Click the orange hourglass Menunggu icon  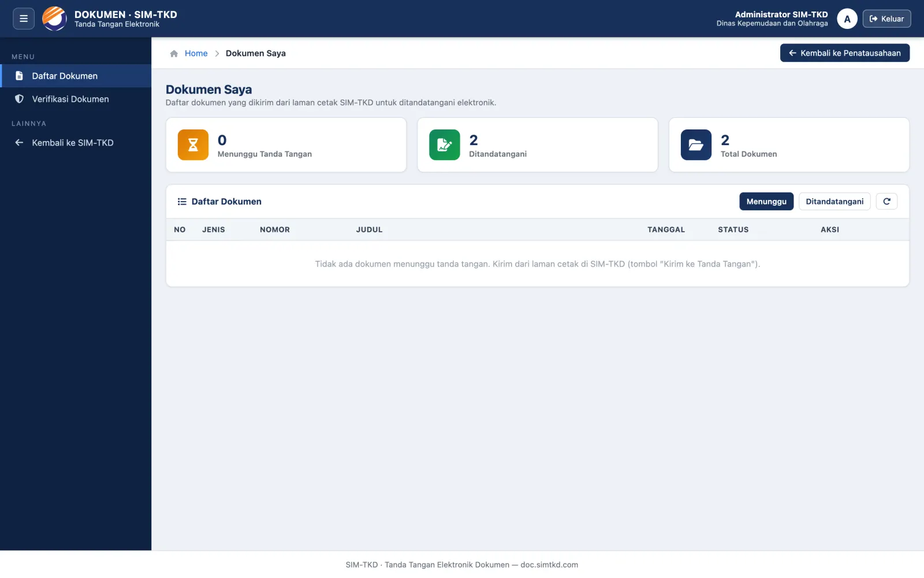(x=193, y=144)
